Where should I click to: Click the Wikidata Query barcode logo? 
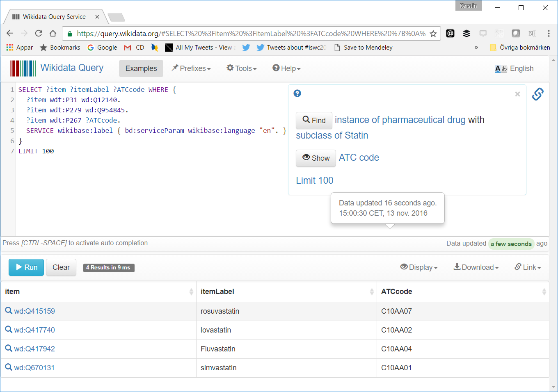[x=23, y=68]
